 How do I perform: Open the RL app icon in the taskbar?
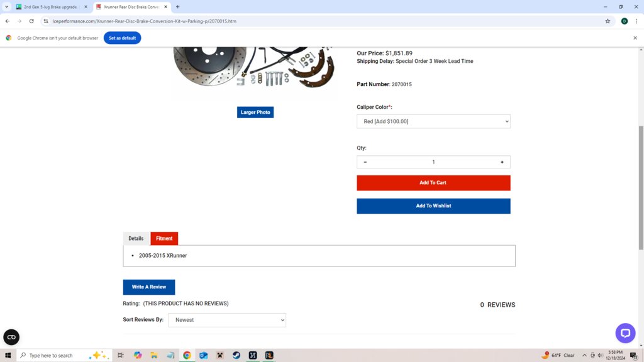click(x=269, y=356)
